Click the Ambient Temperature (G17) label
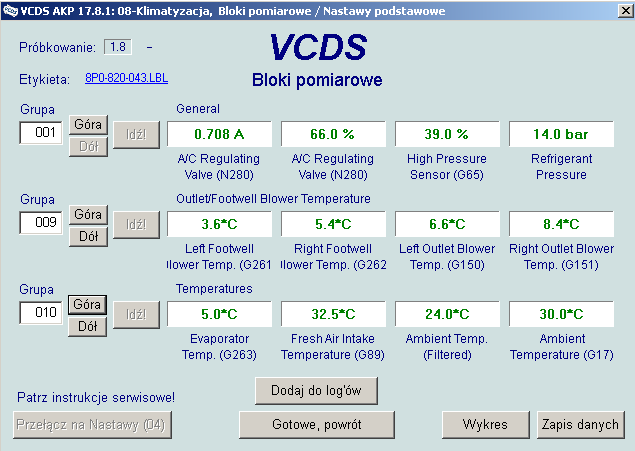Image resolution: width=635 pixels, height=451 pixels. (x=562, y=347)
